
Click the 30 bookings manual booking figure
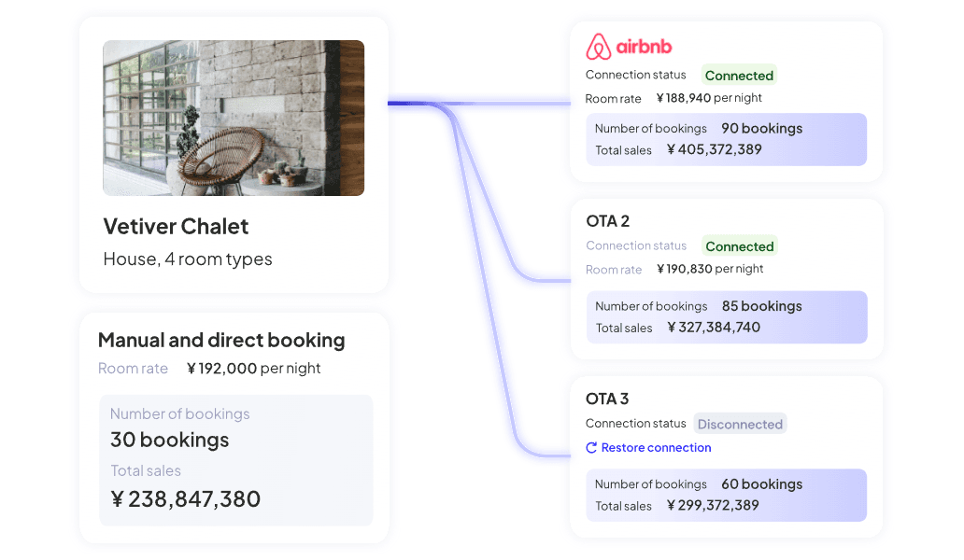[170, 441]
